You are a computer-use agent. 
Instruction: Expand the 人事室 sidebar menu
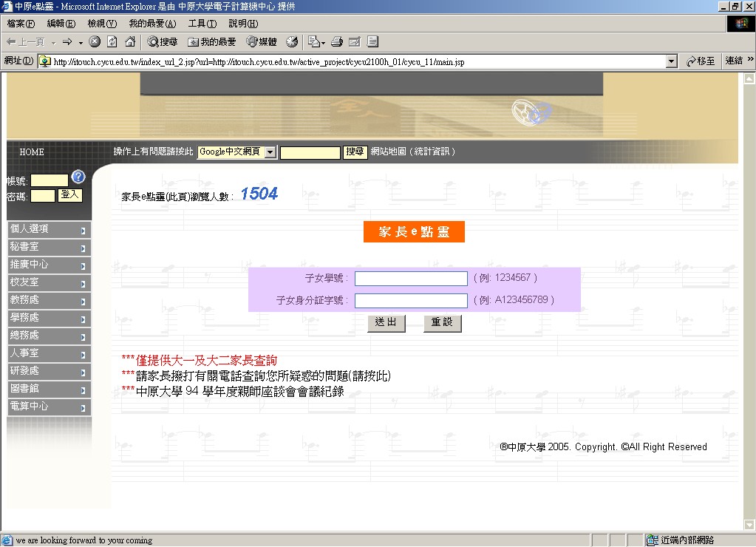(x=49, y=353)
